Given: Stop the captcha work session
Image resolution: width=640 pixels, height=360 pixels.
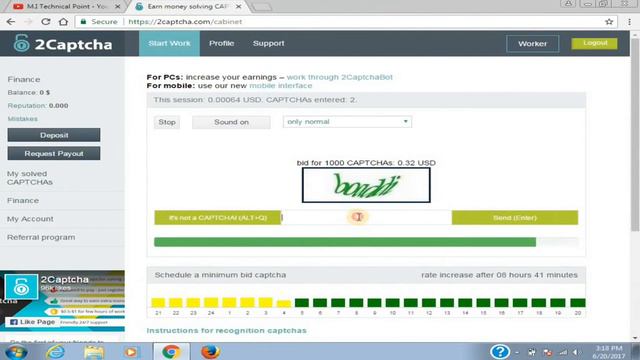Looking at the screenshot, I should tap(167, 122).
